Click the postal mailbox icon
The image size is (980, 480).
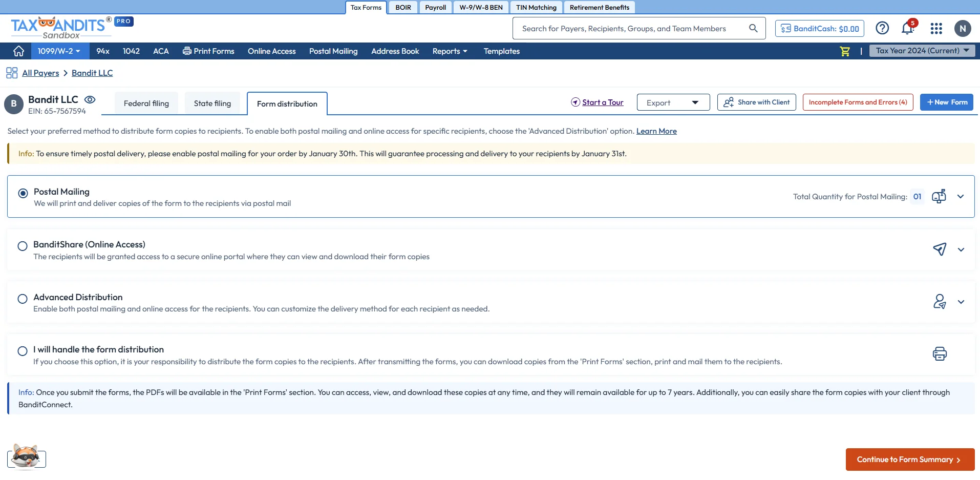[939, 196]
